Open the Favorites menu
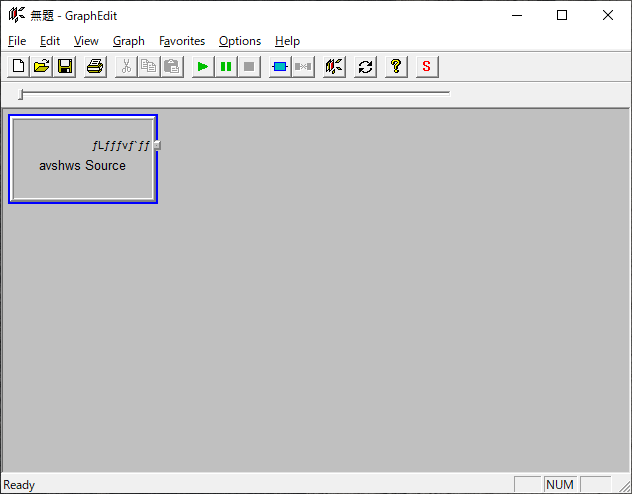 point(182,41)
